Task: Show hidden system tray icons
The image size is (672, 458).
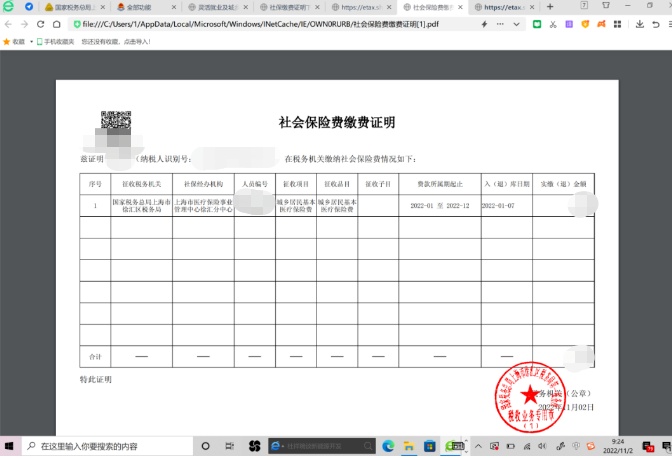Action: pos(478,446)
